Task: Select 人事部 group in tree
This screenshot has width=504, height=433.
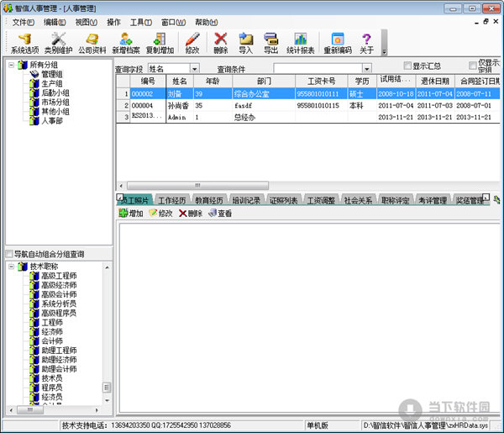Action: click(51, 120)
